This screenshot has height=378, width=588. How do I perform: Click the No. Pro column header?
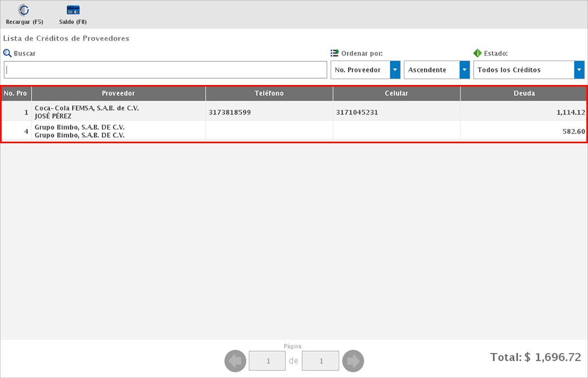16,94
